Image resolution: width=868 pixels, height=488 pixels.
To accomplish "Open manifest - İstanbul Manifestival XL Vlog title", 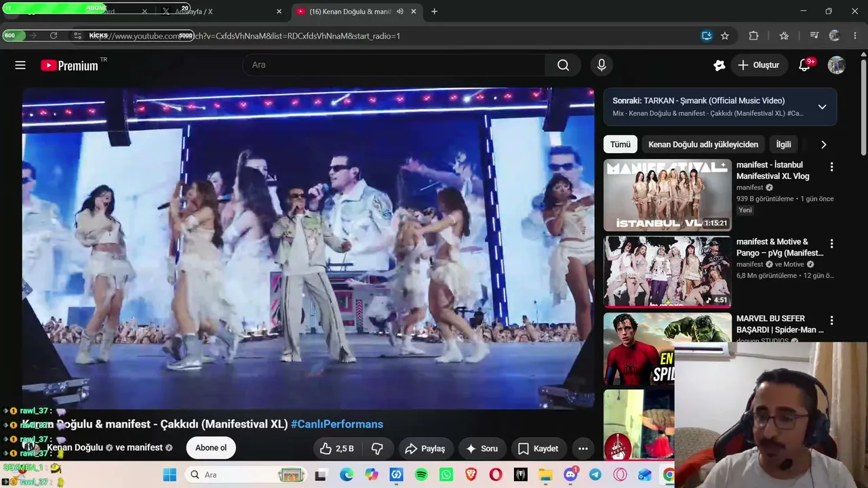I will 772,171.
